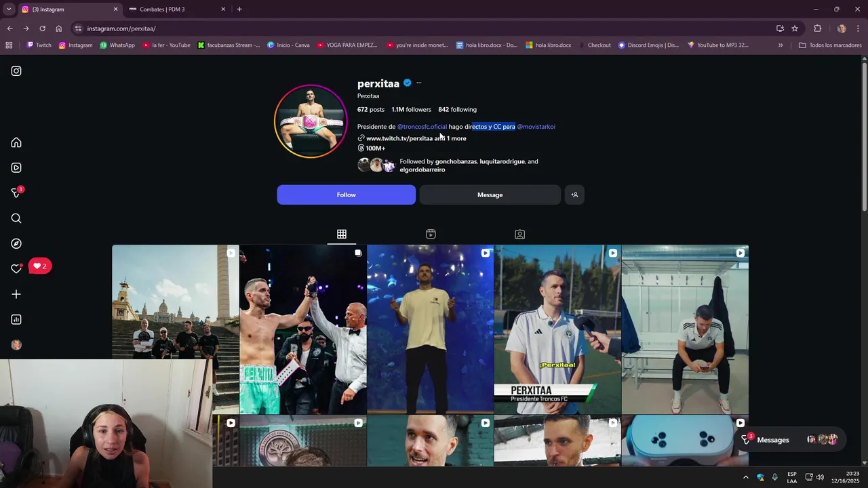Go to the browser home page
868x488 pixels.
58,28
